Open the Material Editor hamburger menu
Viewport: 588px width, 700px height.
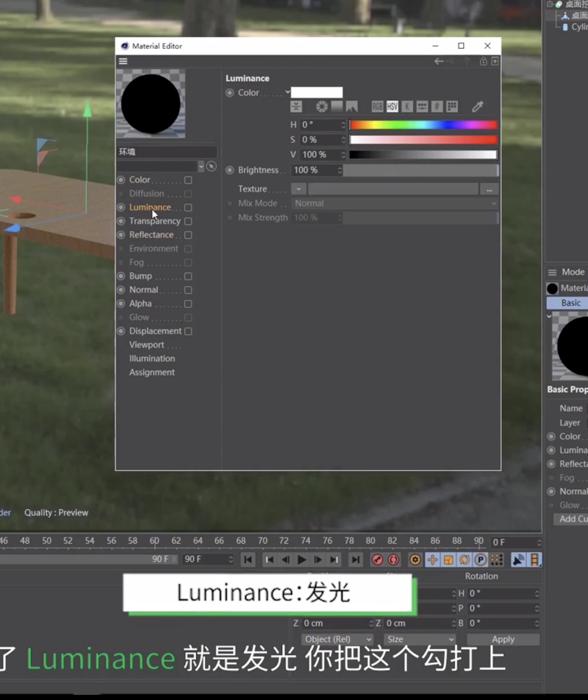point(123,61)
